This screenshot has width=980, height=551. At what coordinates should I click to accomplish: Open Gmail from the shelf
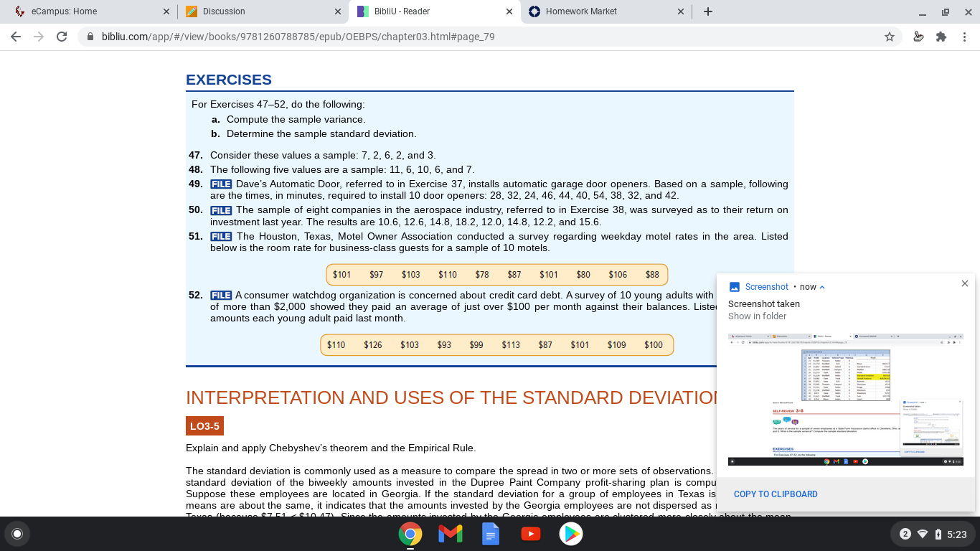(451, 534)
